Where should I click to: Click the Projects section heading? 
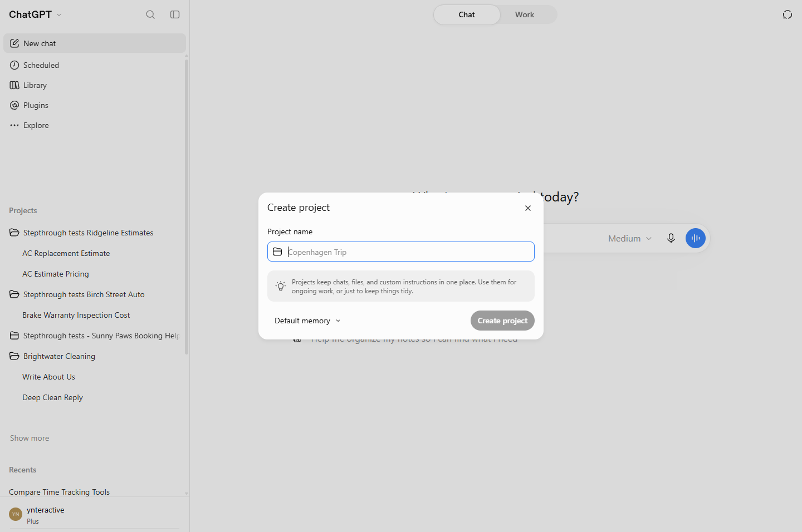click(x=23, y=210)
